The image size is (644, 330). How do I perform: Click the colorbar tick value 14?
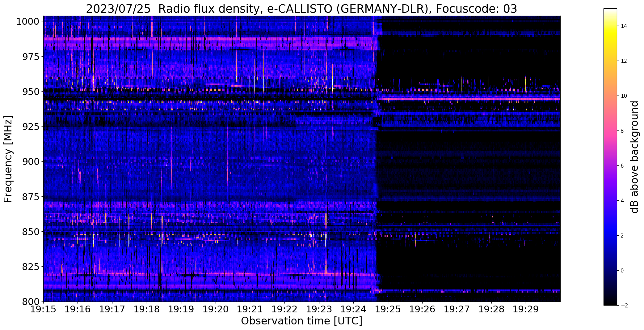pyautogui.click(x=624, y=26)
